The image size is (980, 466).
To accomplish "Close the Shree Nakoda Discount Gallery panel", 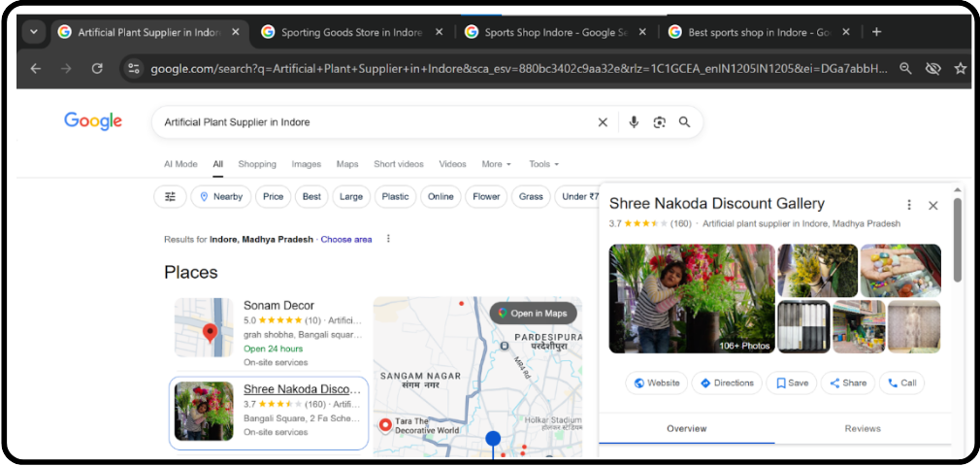I will (x=933, y=205).
